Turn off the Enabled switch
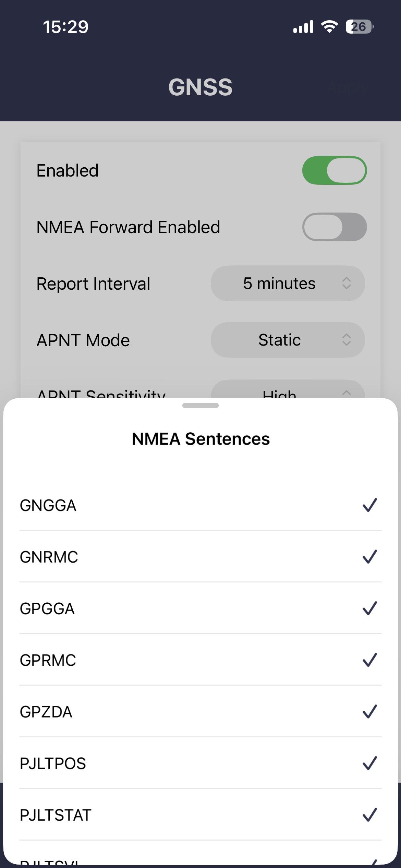 [334, 170]
